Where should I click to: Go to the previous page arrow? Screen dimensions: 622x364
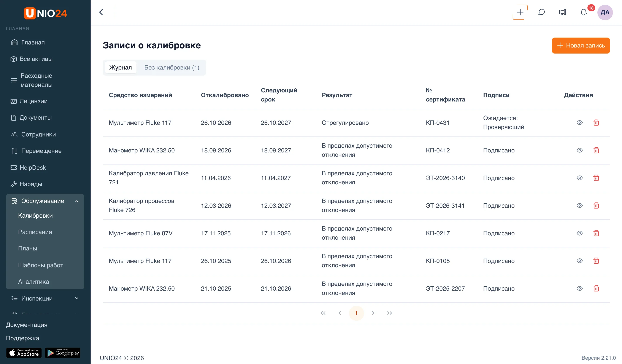[x=340, y=313]
